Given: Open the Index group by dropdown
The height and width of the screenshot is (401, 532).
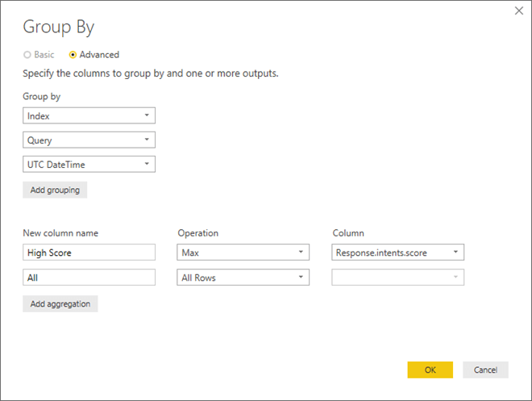Looking at the screenshot, I should 89,115.
